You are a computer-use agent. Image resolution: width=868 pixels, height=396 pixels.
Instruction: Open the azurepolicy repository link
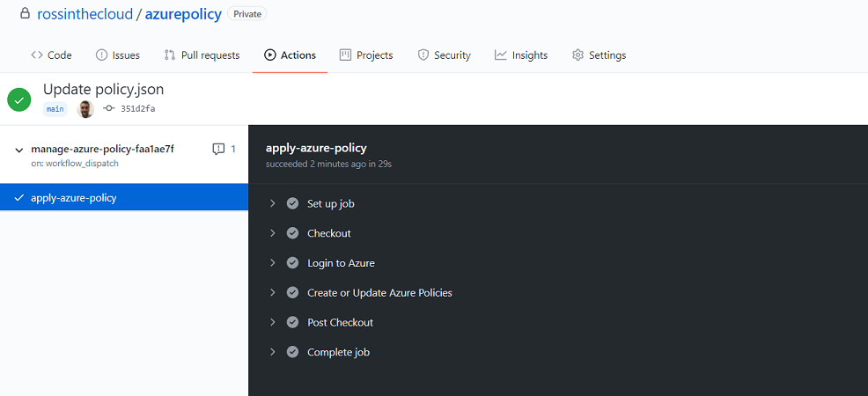(183, 14)
